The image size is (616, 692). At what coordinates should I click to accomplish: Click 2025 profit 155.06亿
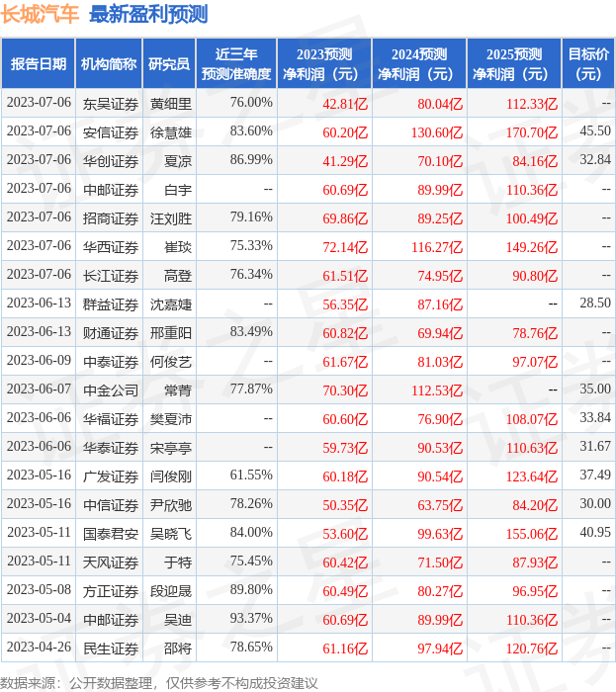532,534
